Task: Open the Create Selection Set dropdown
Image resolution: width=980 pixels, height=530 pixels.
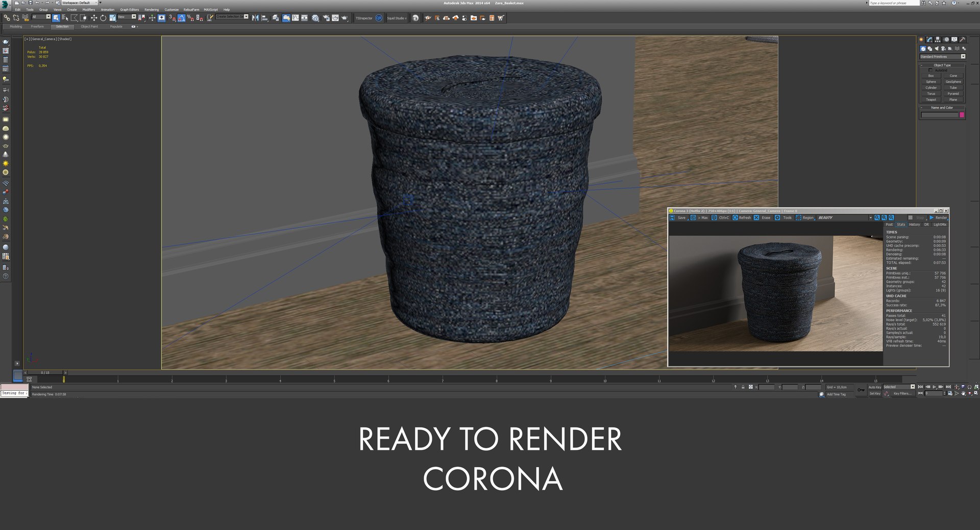Action: click(232, 16)
